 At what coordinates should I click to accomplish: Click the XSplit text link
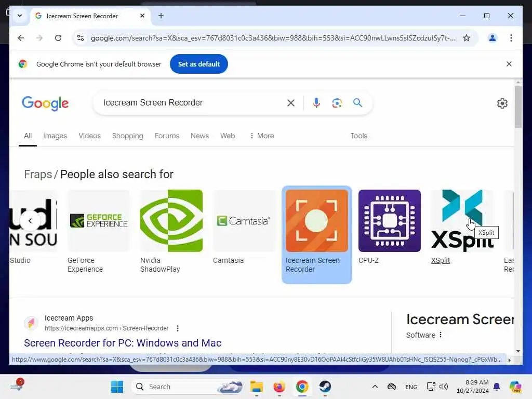click(441, 261)
